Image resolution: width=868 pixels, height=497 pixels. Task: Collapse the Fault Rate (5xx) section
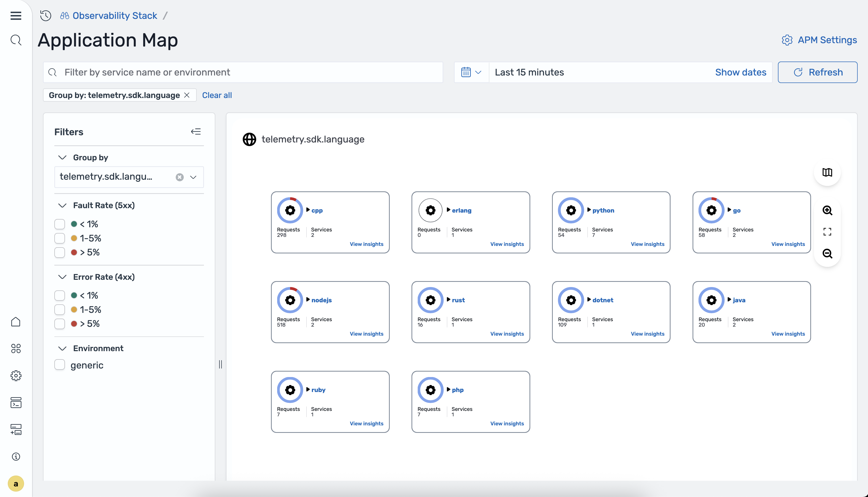62,206
